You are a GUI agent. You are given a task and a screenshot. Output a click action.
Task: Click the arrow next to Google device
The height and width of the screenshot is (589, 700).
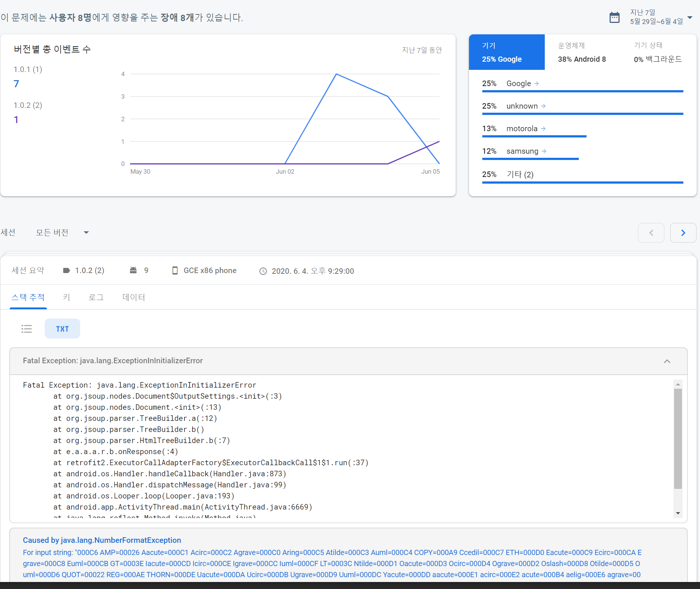537,84
